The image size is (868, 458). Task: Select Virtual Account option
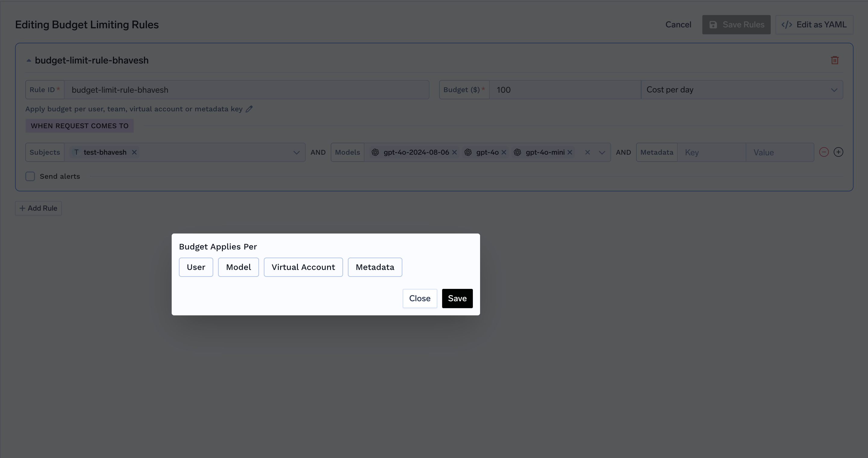(x=303, y=267)
